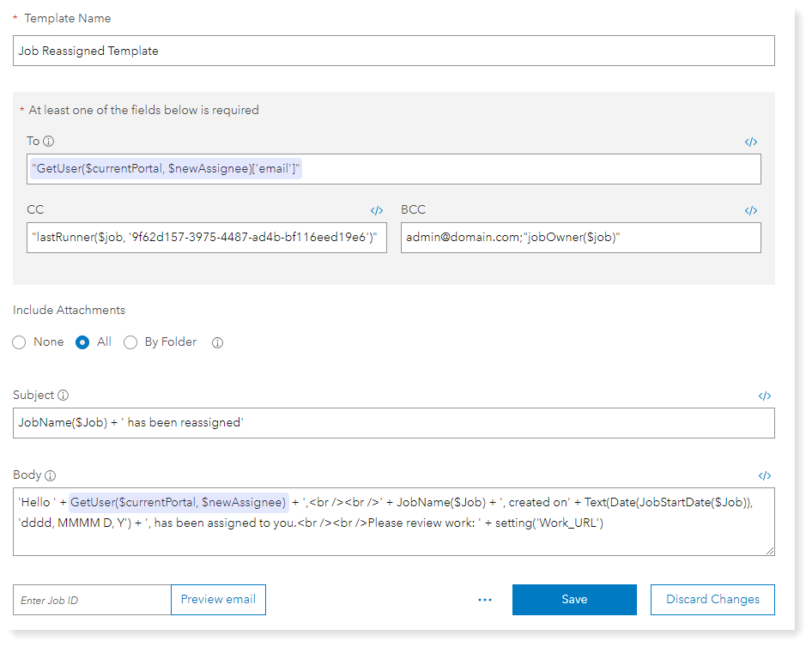Click the BCC recipients input field

point(580,238)
